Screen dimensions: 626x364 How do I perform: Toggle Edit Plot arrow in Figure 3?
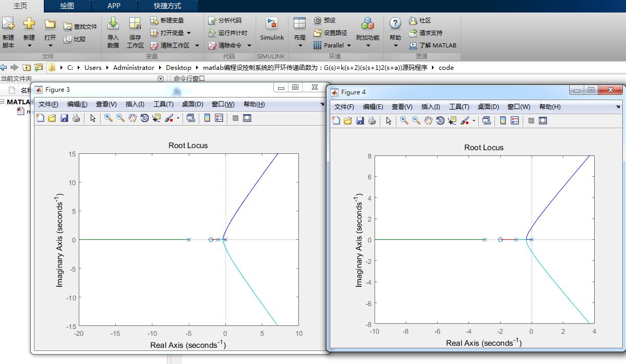93,118
